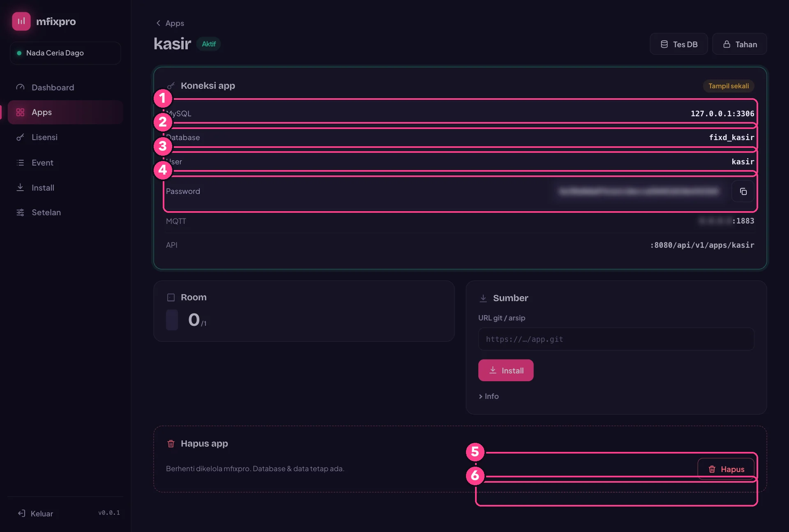The image size is (789, 532).
Task: Click the Aktif status badge
Action: 209,44
